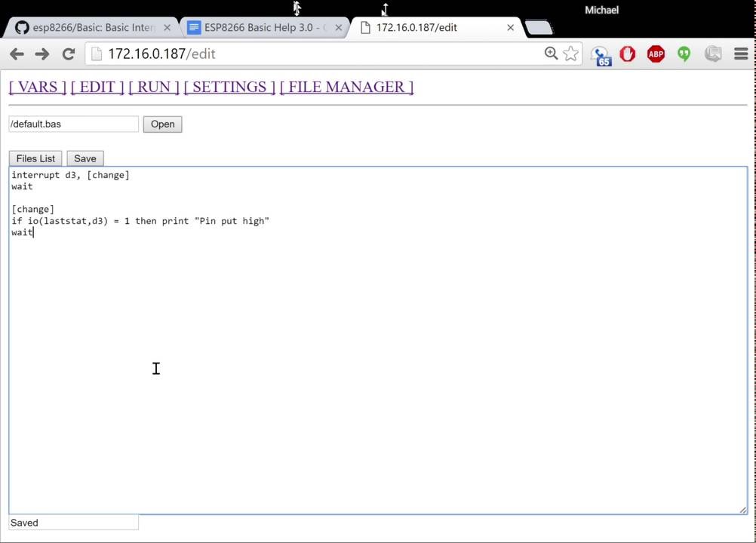Open the Chrome hamburger menu
The height and width of the screenshot is (543, 756).
[741, 54]
